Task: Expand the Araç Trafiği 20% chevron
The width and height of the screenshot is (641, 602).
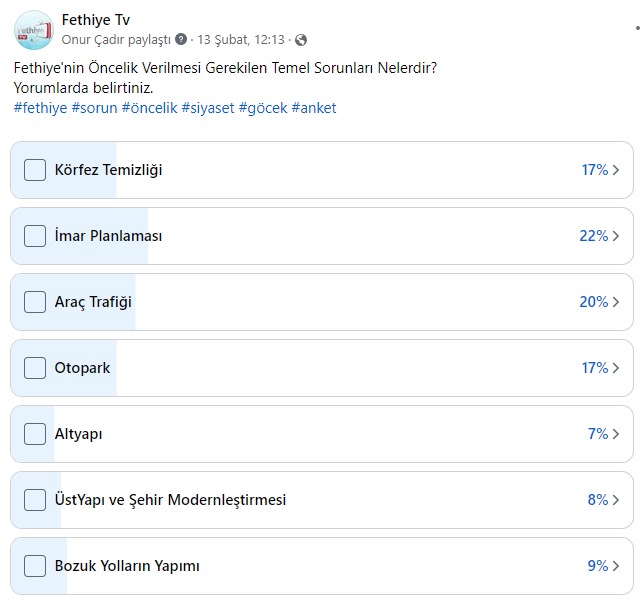Action: [616, 302]
